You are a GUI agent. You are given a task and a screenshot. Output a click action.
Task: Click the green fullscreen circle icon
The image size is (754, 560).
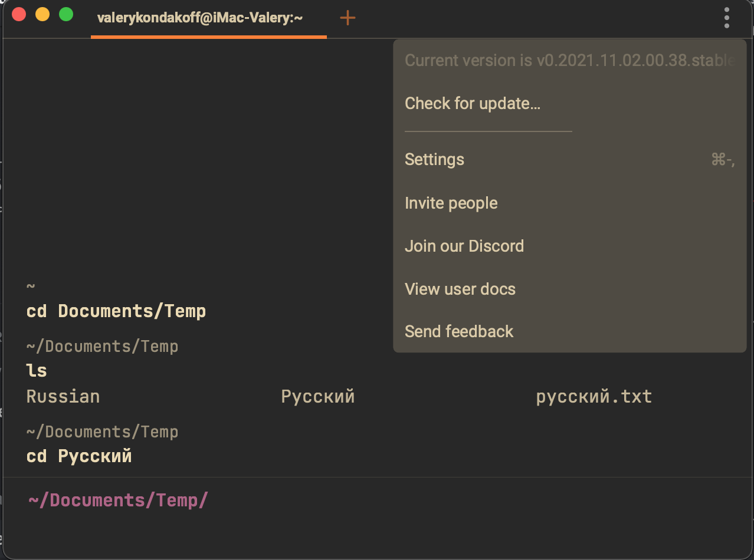(x=65, y=15)
